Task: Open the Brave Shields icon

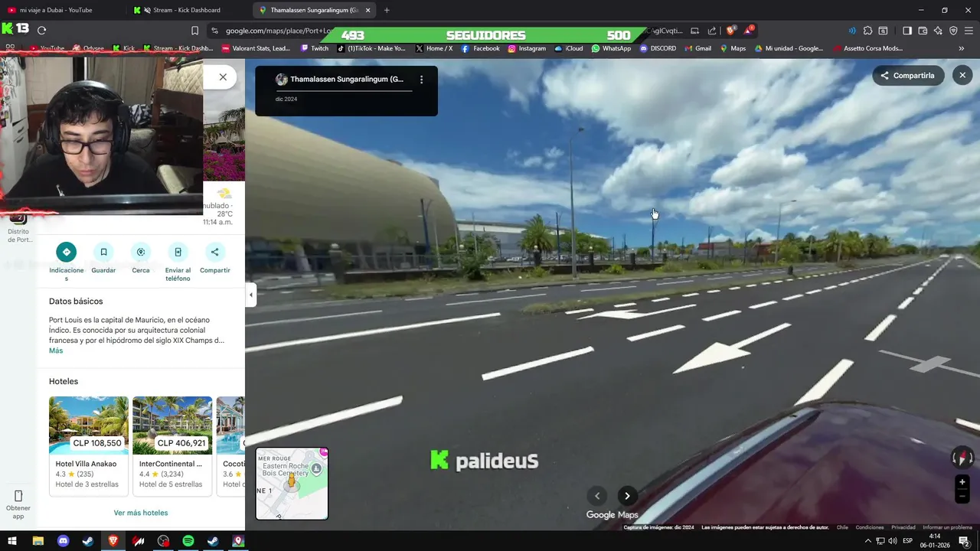Action: [x=730, y=31]
